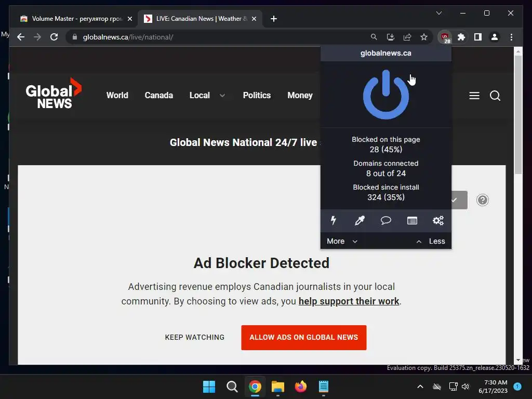Share this page icon in address bar
The image size is (532, 399).
tap(407, 37)
